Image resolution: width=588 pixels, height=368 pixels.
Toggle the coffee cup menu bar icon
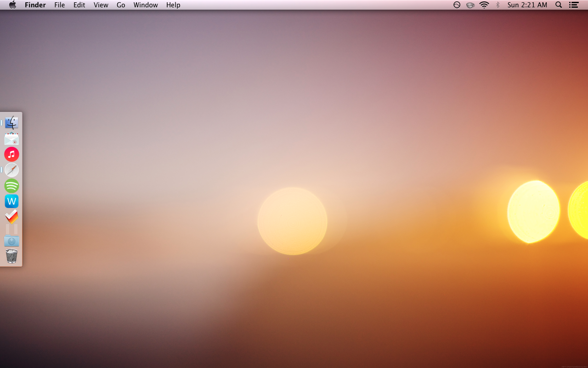pos(470,5)
